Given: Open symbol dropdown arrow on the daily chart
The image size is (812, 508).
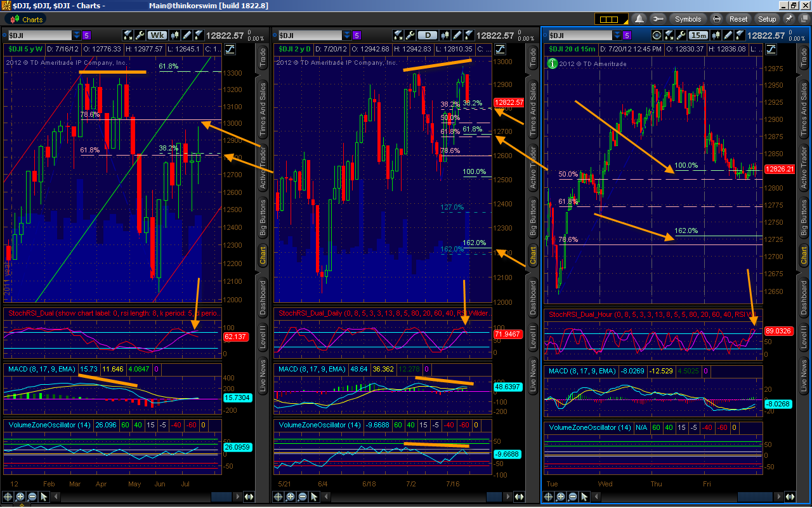Looking at the screenshot, I should point(348,36).
